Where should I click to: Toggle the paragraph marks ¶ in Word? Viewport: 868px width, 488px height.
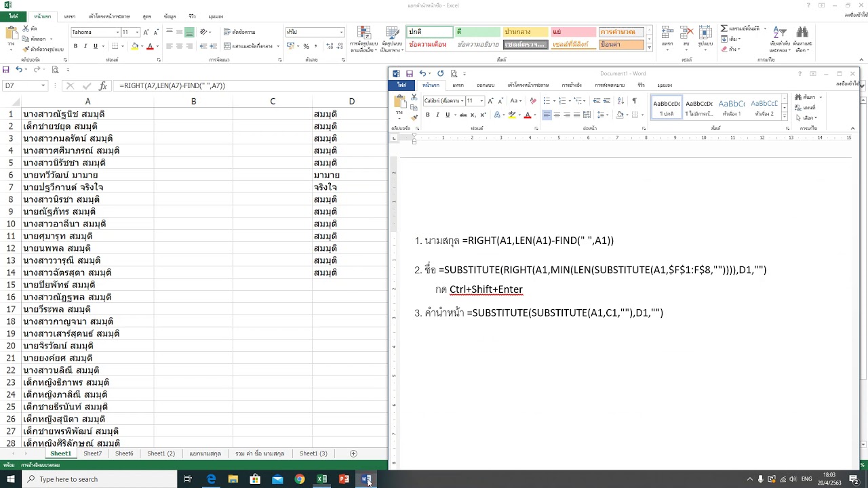(634, 101)
